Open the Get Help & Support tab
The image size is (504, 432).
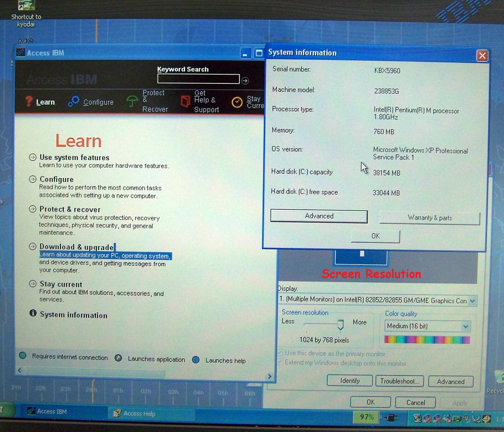[200, 101]
